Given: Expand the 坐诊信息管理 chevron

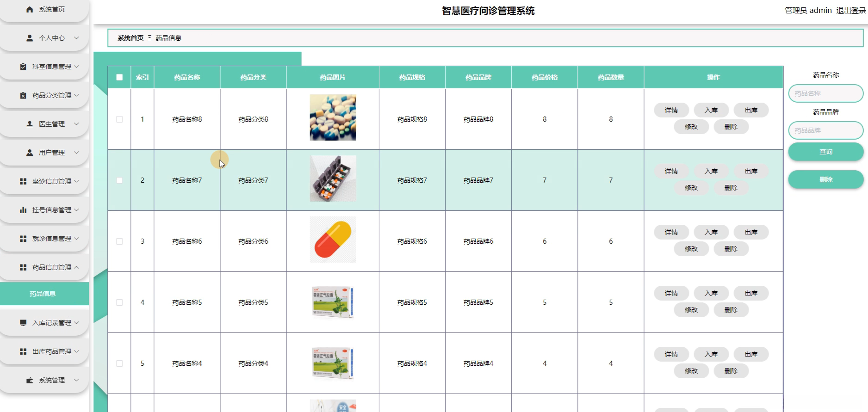Looking at the screenshot, I should (x=76, y=181).
